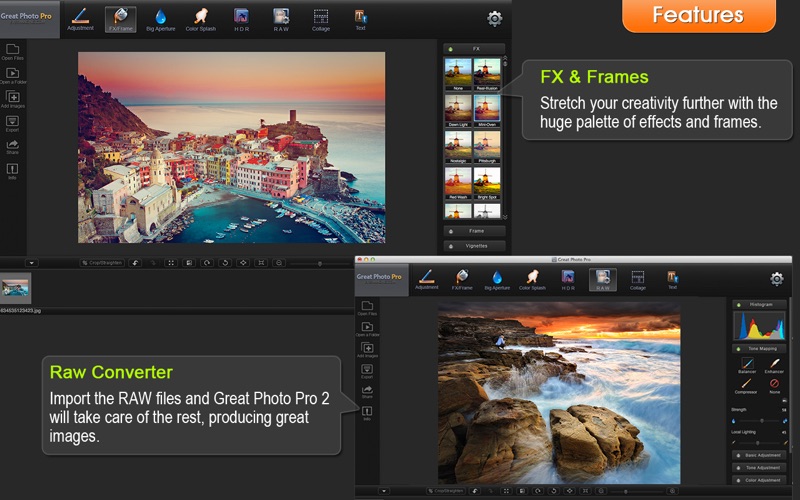Expand the Basic Adjustment panel
Image resolution: width=800 pixels, height=500 pixels.
tap(759, 455)
